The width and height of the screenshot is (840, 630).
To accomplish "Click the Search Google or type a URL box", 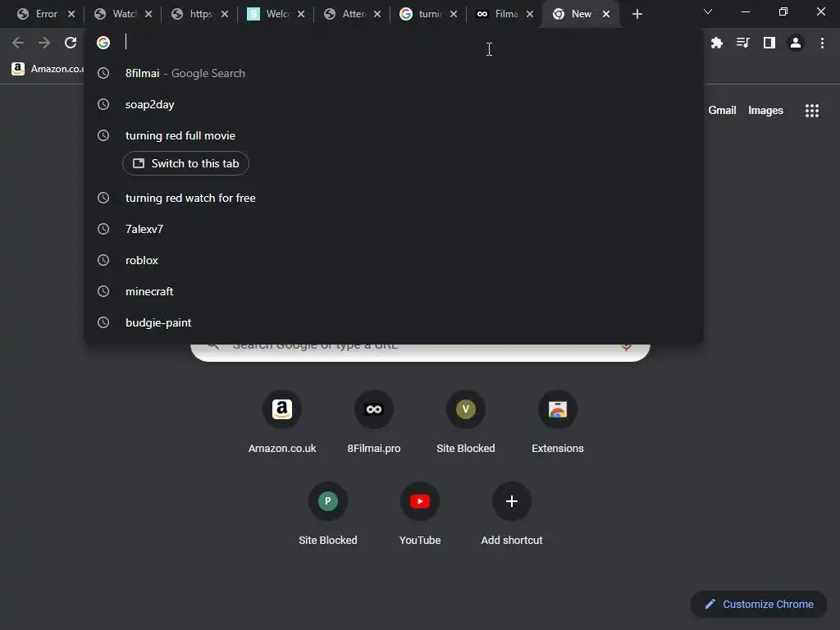I will pyautogui.click(x=421, y=351).
